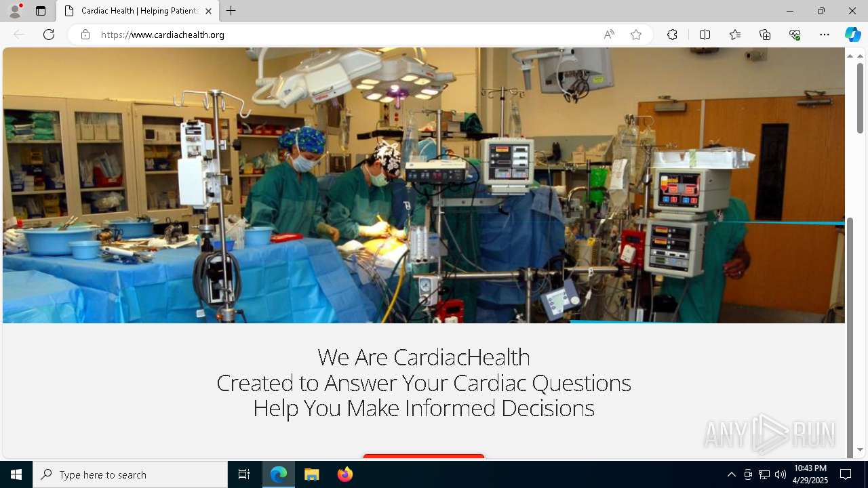The width and height of the screenshot is (868, 488).
Task: Enable split screen view
Action: pyautogui.click(x=705, y=35)
